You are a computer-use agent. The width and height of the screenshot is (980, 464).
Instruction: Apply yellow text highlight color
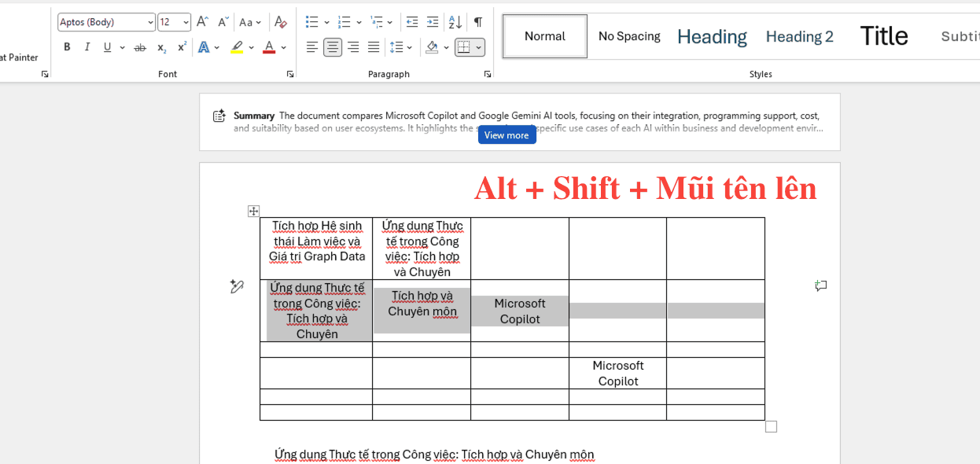point(237,47)
